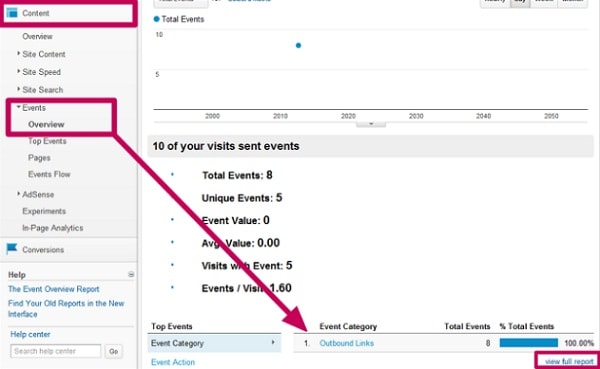Click the Help panel title
The image size is (600, 369).
click(x=17, y=275)
